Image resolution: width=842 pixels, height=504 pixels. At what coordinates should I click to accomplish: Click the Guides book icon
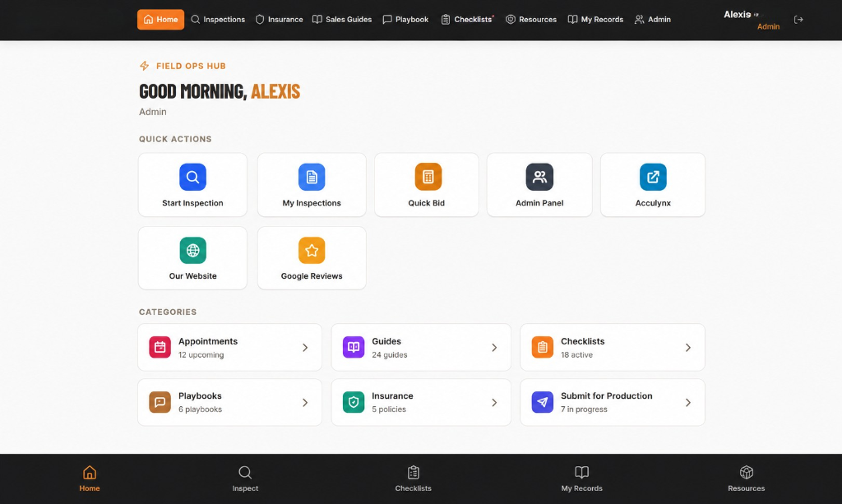[354, 347]
